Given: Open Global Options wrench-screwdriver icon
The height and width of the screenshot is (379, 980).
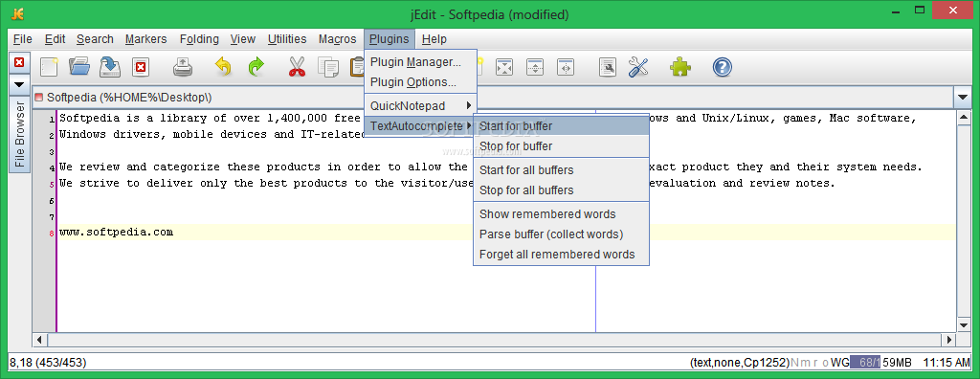Looking at the screenshot, I should click(x=638, y=67).
